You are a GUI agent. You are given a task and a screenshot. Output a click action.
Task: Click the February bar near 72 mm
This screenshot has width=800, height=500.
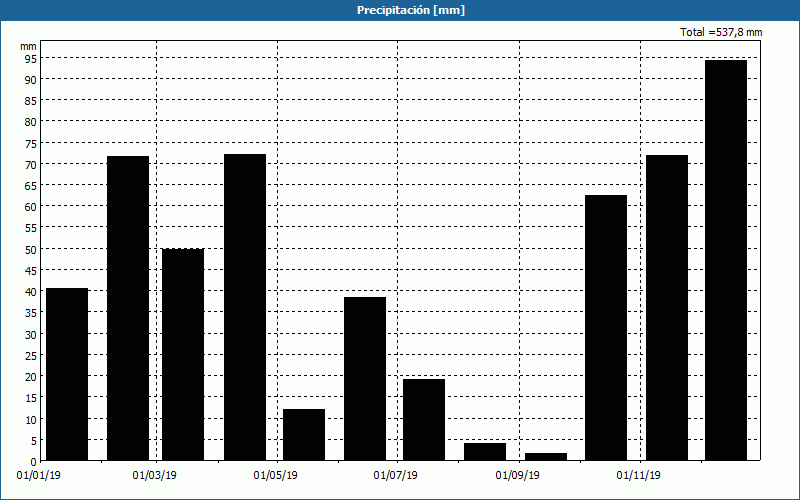coord(128,308)
